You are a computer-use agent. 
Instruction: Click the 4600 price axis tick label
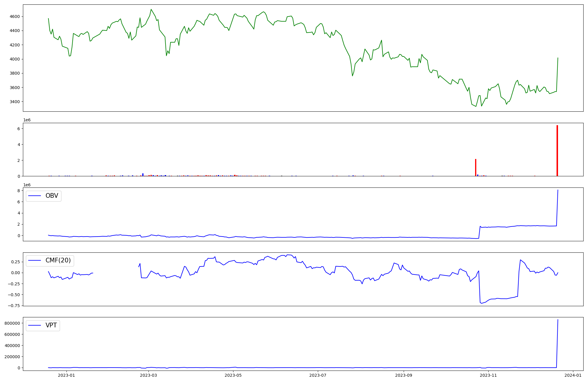click(x=15, y=16)
